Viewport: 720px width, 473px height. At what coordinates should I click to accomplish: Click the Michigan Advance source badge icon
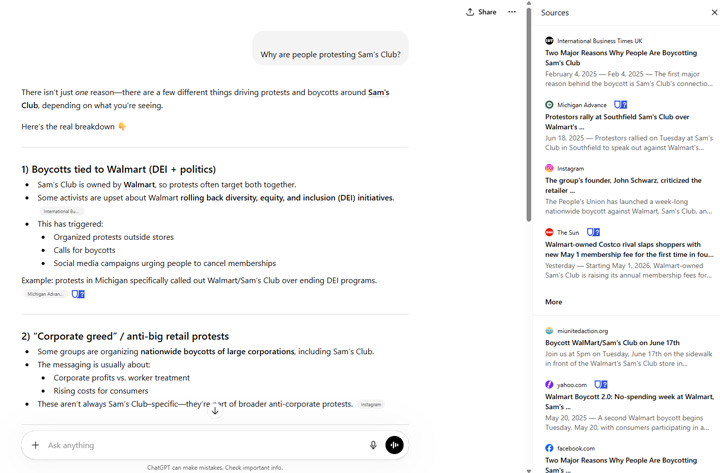click(621, 104)
